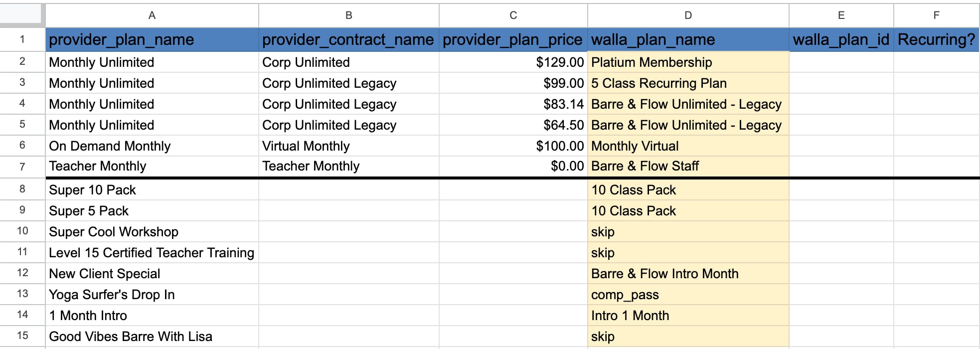Select the comp_pass cell

(x=688, y=295)
